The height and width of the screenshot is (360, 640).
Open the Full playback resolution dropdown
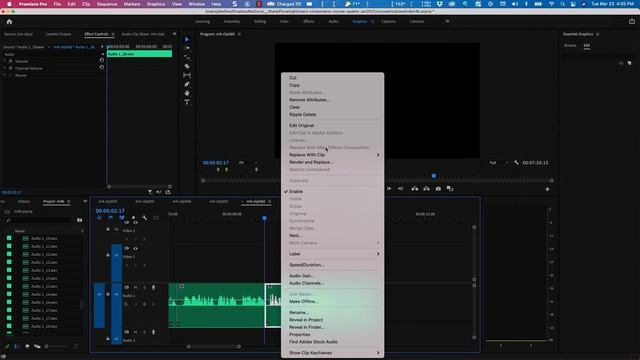pyautogui.click(x=499, y=162)
